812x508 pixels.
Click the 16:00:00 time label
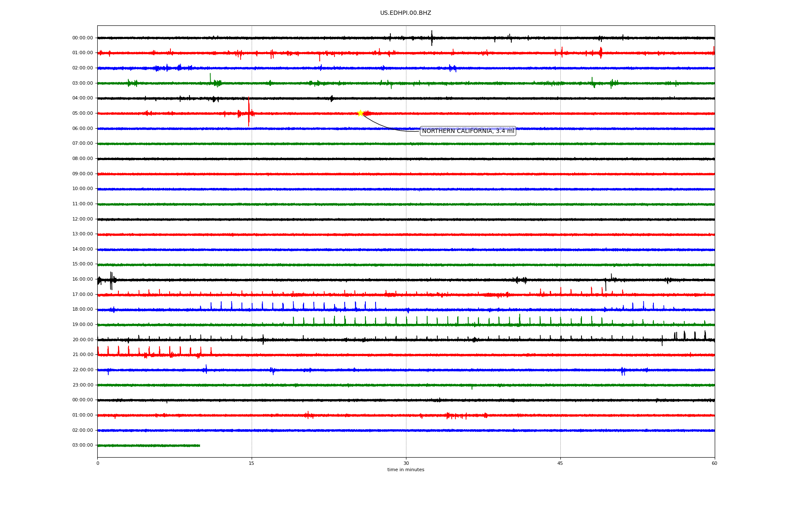click(x=82, y=279)
